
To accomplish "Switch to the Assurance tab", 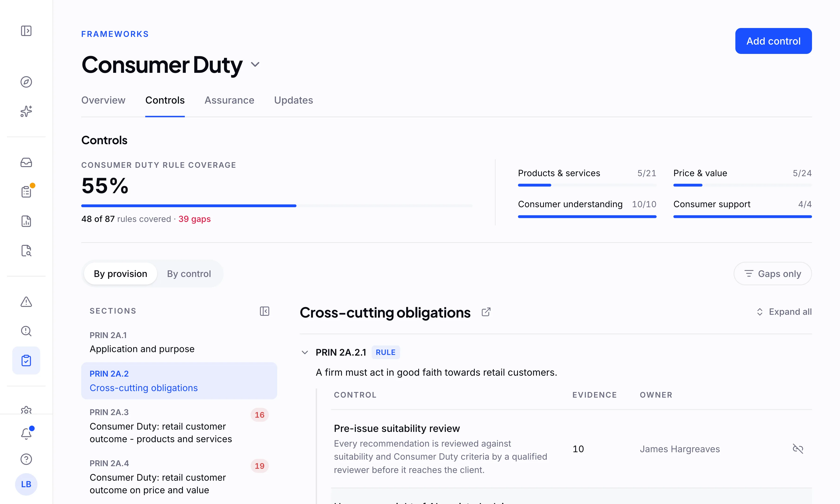I will tap(229, 100).
